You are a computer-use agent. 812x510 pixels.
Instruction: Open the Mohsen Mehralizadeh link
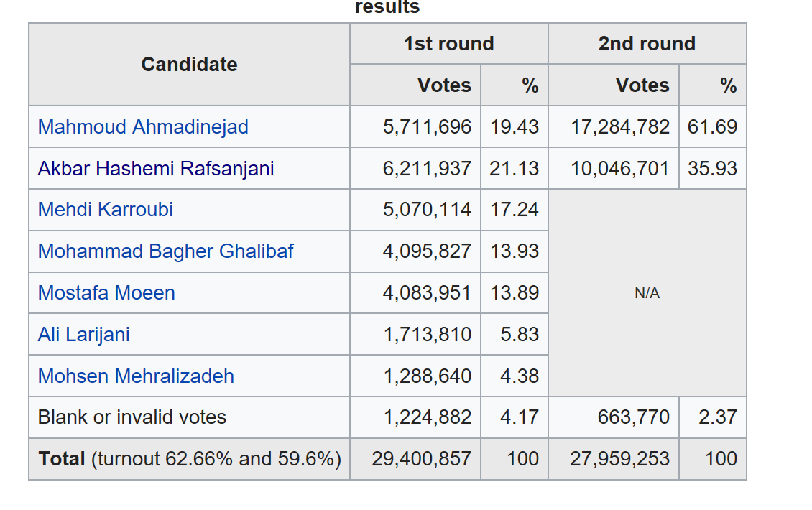point(136,376)
